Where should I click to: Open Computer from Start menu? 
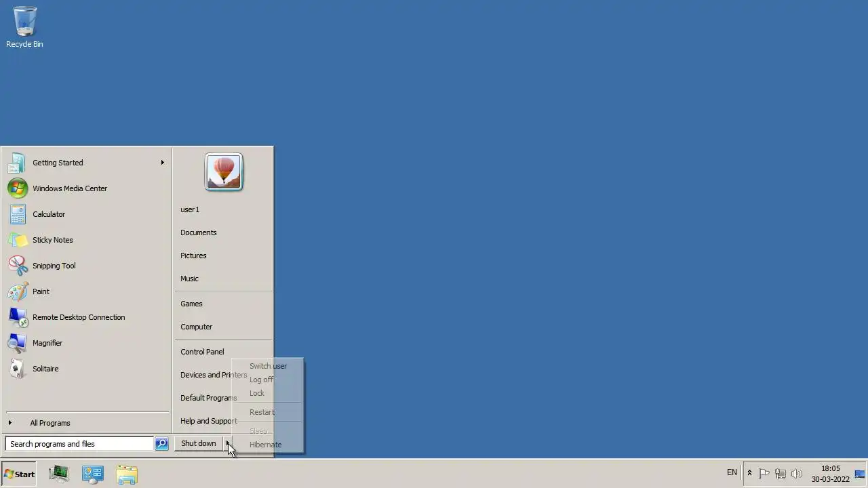click(224, 327)
